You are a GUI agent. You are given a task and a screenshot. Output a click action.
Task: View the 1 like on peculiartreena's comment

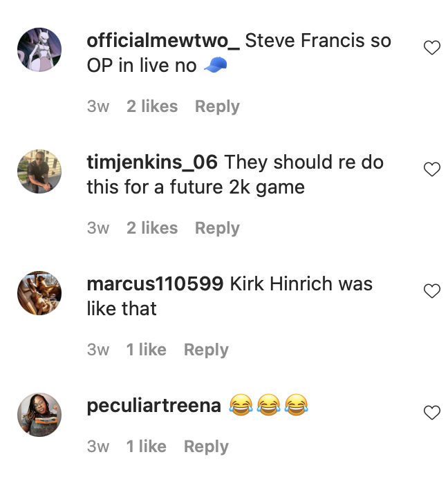coord(147,447)
